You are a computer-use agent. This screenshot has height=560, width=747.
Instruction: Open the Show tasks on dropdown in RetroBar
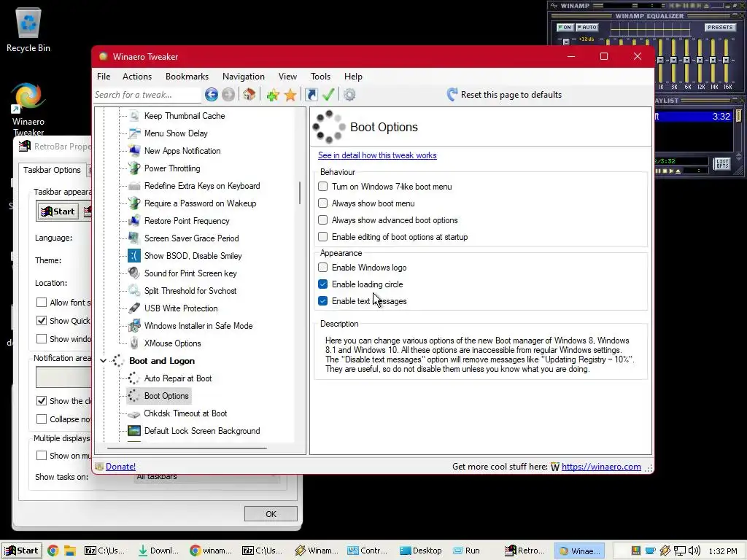tap(206, 478)
